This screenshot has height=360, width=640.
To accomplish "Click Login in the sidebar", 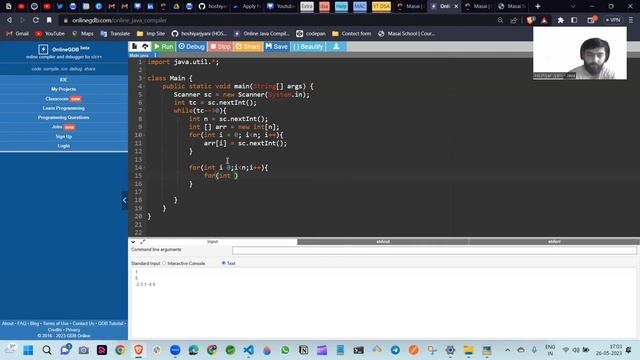I will [x=64, y=146].
